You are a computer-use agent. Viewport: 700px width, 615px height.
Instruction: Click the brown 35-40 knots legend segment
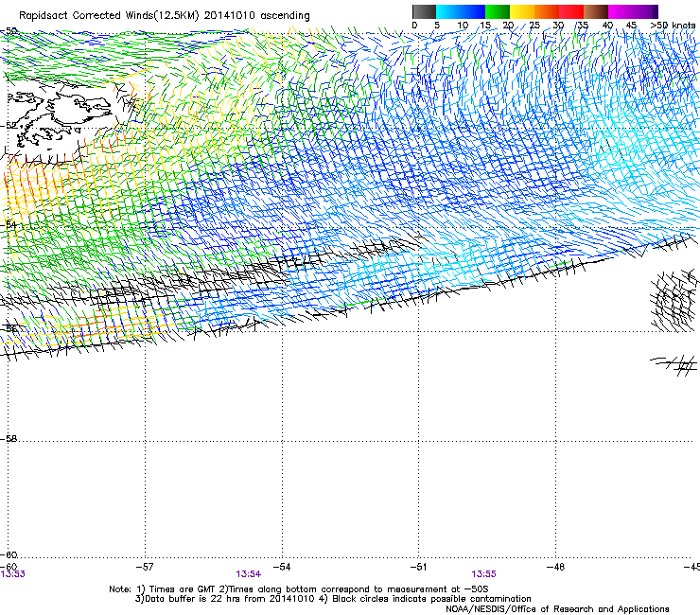[596, 11]
